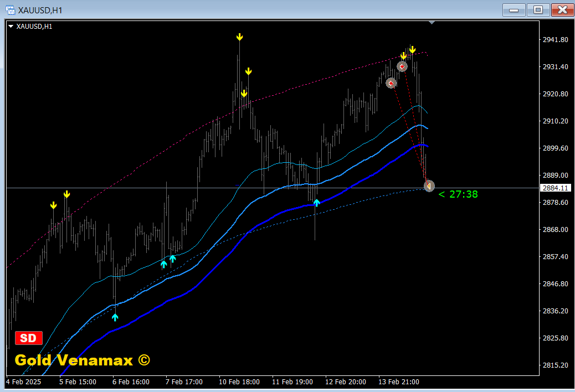Click the yellow arrow directly above the upper gray circle marker

click(x=403, y=56)
